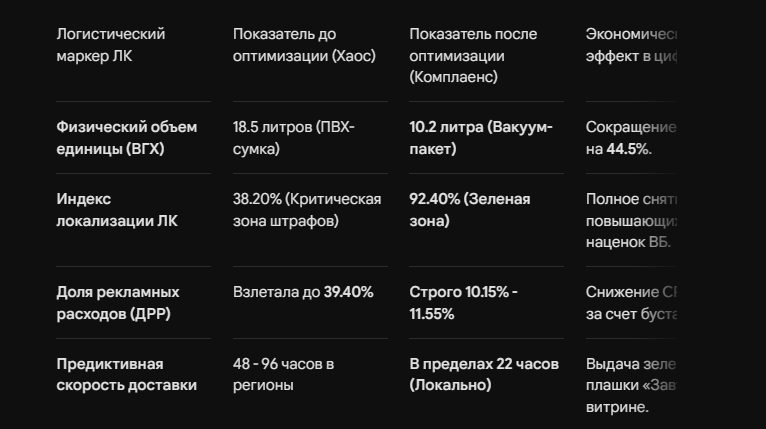Click the '18.5 литров (ПВХ-сумка)' cell
The width and height of the screenshot is (766, 429).
tap(294, 138)
